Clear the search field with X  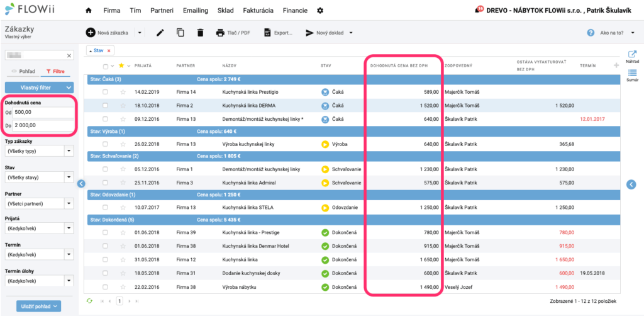[x=69, y=55]
